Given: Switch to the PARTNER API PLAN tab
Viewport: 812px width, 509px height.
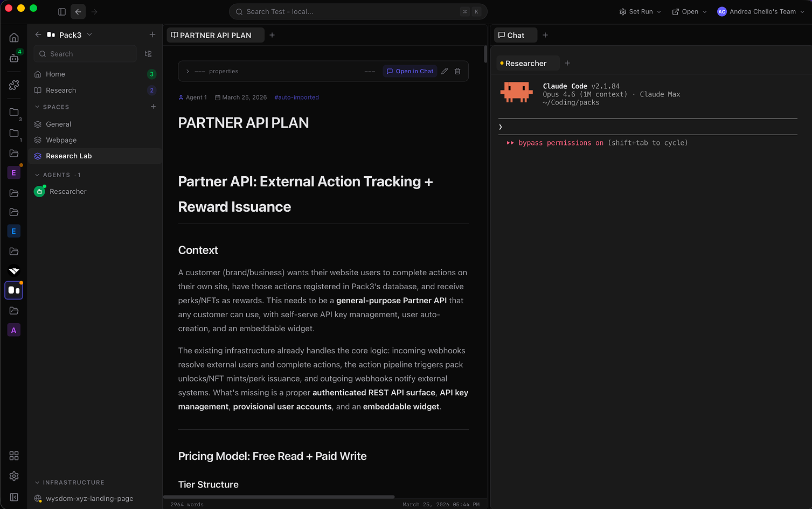Looking at the screenshot, I should click(215, 35).
